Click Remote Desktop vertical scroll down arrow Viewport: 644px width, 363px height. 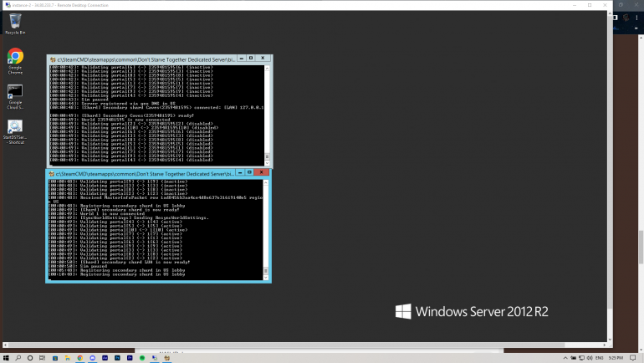(x=610, y=340)
